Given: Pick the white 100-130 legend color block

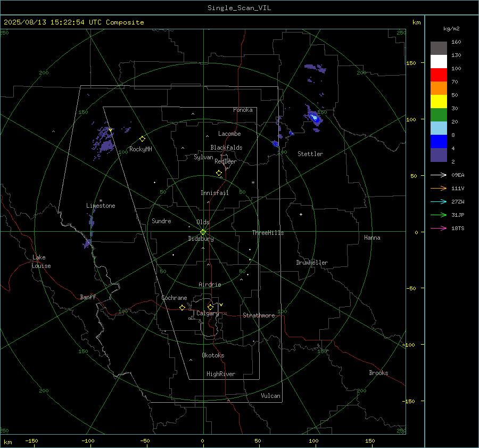Looking at the screenshot, I should (439, 61).
